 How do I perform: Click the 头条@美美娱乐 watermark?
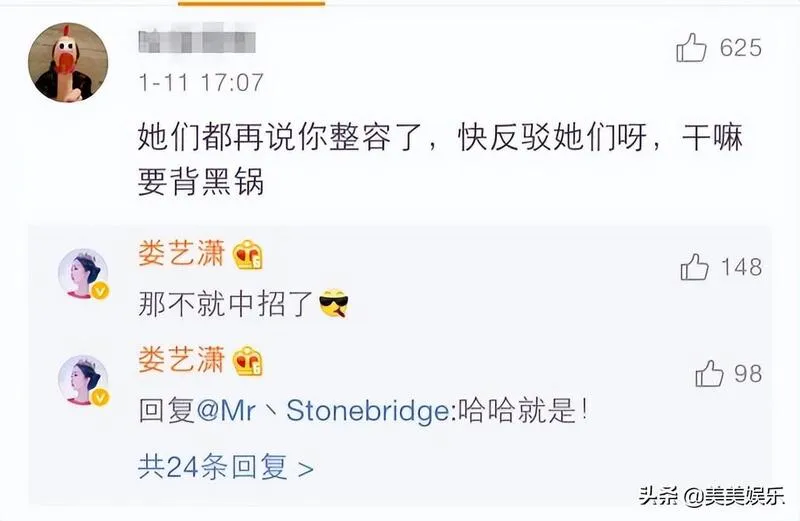[x=711, y=495]
